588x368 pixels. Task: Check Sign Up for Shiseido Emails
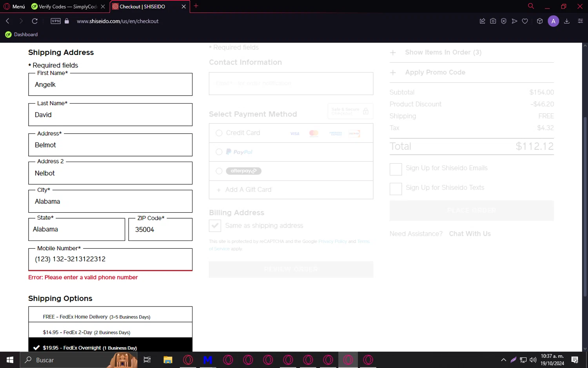[x=396, y=169]
